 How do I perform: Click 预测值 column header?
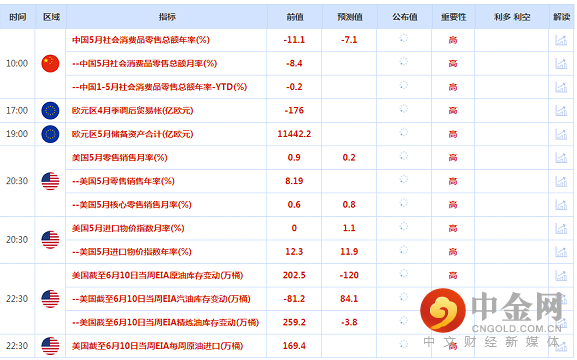point(350,17)
